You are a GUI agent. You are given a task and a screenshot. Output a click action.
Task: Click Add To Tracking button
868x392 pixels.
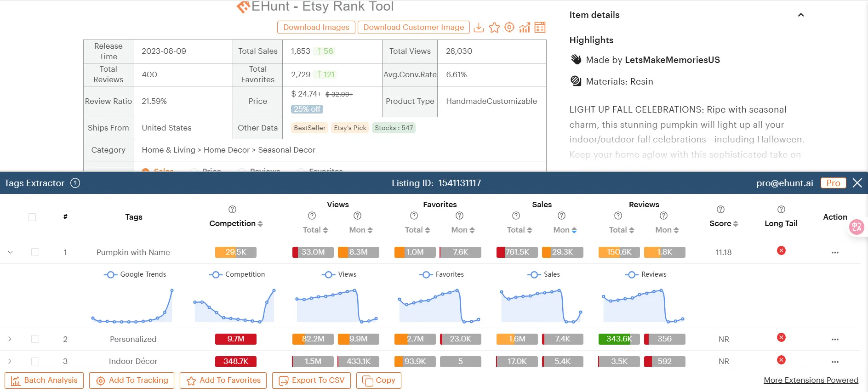132,381
